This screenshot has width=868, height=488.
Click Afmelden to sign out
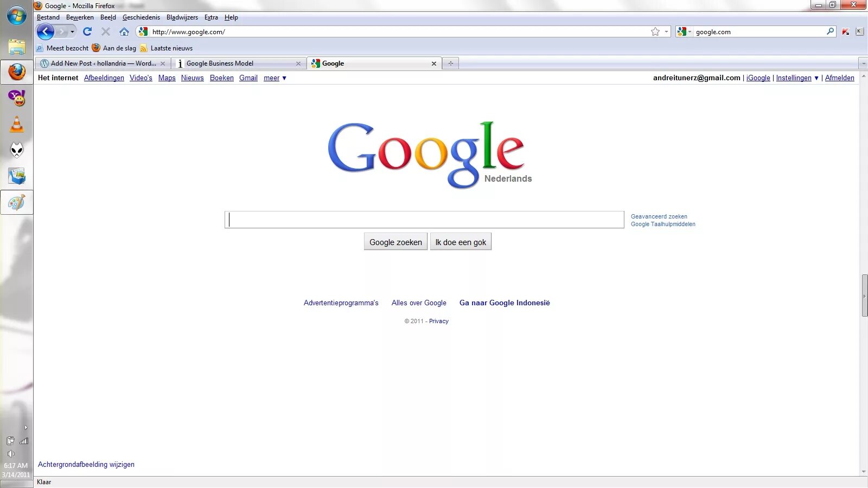point(840,78)
